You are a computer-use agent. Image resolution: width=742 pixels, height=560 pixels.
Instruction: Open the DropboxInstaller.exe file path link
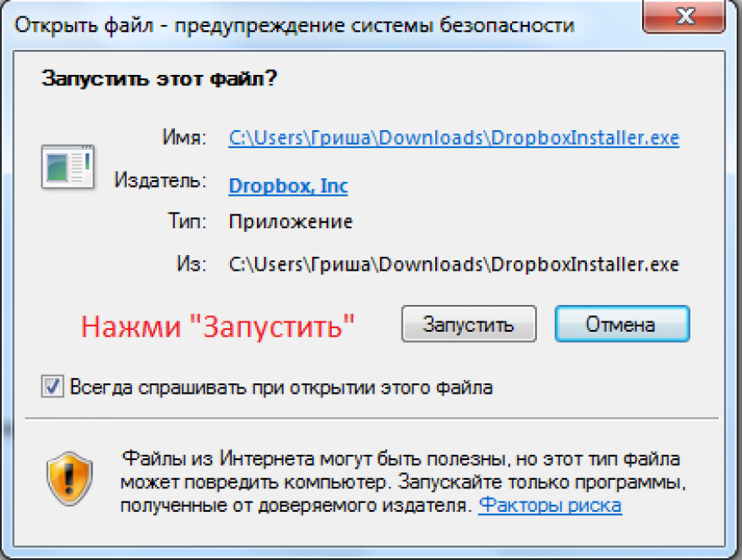click(x=454, y=138)
